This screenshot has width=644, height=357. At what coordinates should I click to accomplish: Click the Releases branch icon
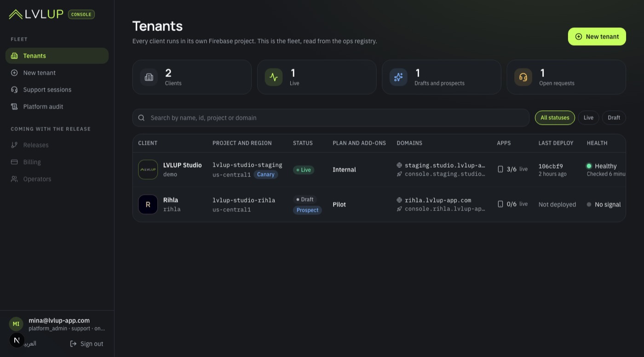(x=14, y=145)
